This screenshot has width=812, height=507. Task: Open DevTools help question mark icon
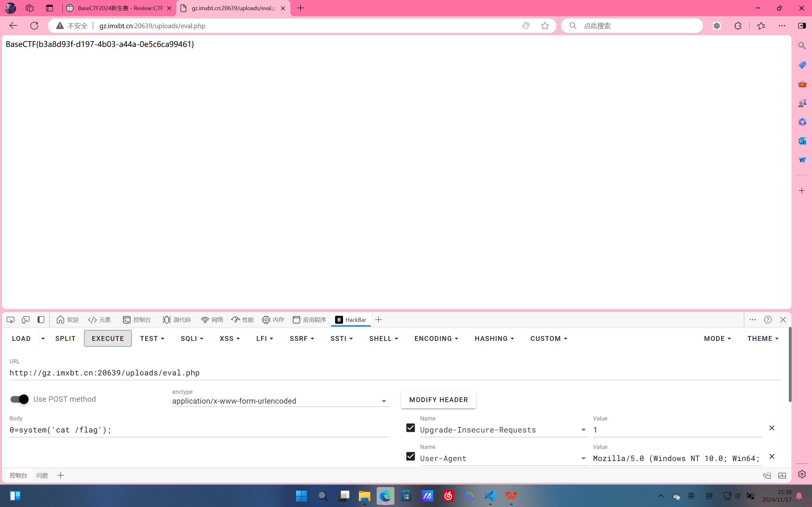[x=768, y=320]
